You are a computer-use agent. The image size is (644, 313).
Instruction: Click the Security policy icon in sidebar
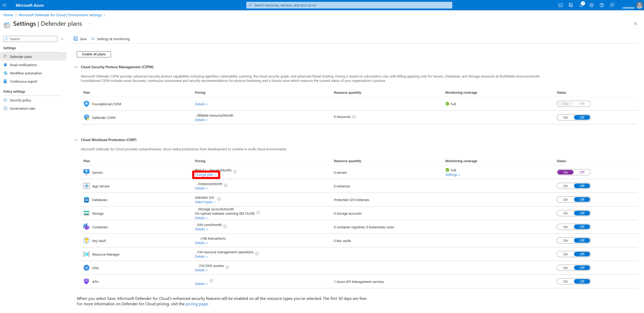(5, 100)
